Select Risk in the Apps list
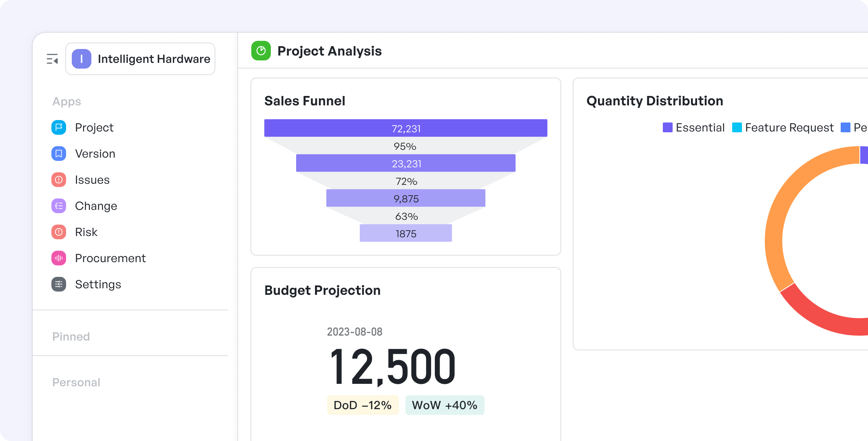This screenshot has height=441, width=868. coord(86,232)
